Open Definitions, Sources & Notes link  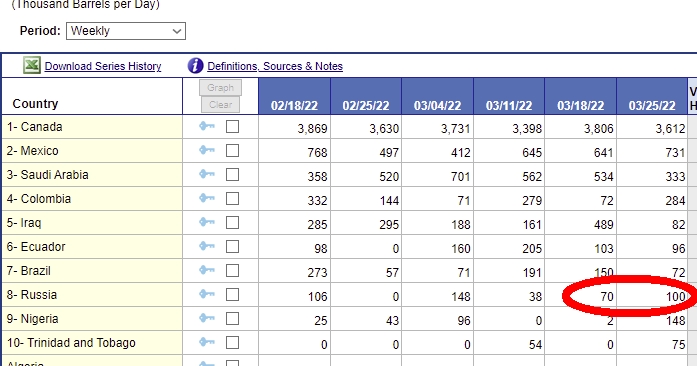pos(275,66)
